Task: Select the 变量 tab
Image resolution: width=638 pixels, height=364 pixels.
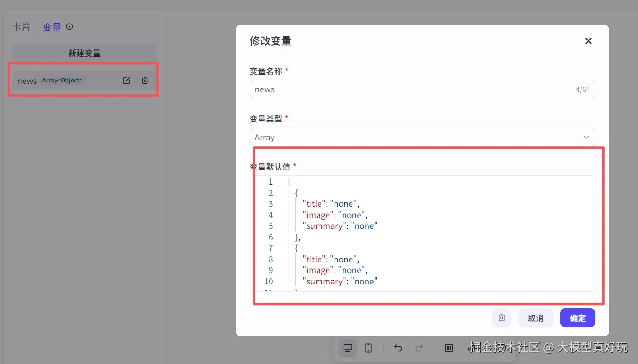Action: (52, 27)
